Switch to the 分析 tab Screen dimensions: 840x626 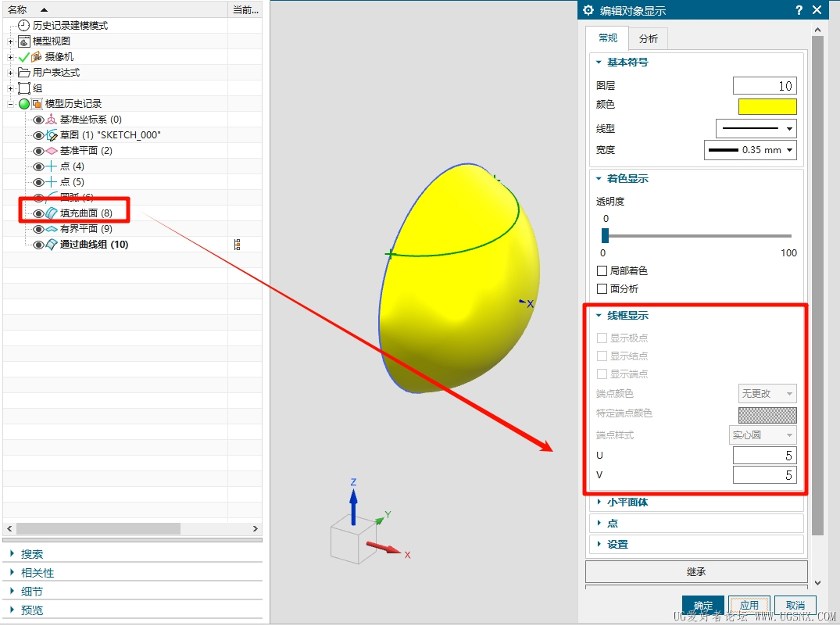648,38
